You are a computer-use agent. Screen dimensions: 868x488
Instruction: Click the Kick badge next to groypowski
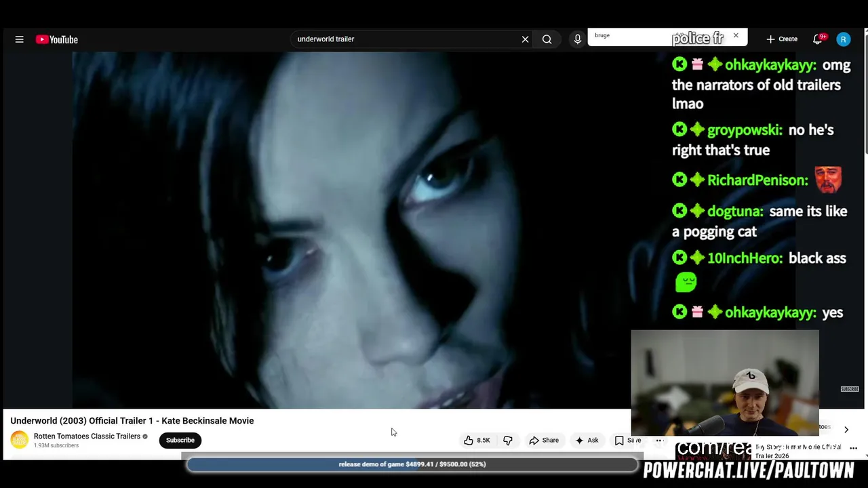pyautogui.click(x=679, y=129)
